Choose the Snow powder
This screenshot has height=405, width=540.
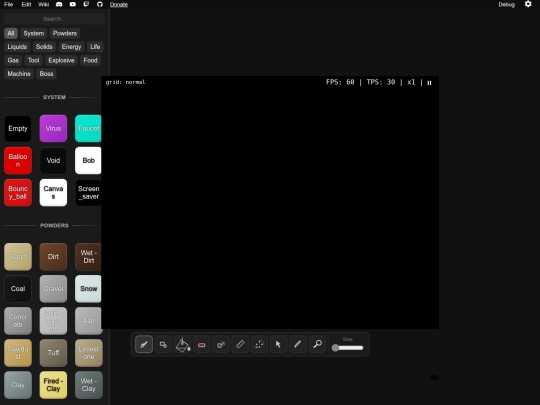[x=88, y=289]
